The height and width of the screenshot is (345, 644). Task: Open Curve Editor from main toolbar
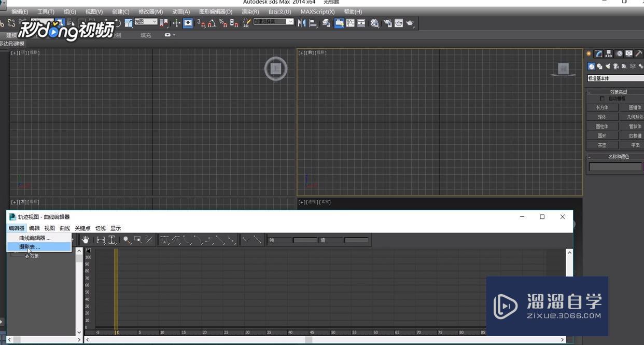tap(351, 23)
